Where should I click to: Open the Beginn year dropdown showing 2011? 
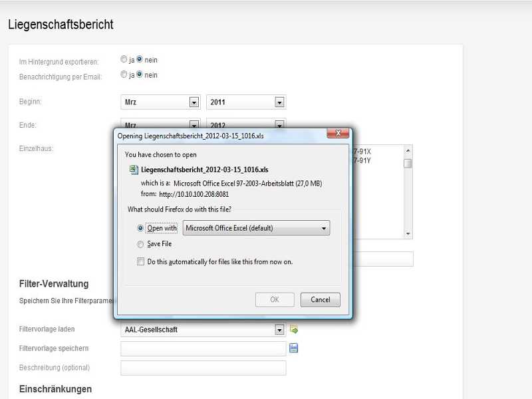coord(246,102)
